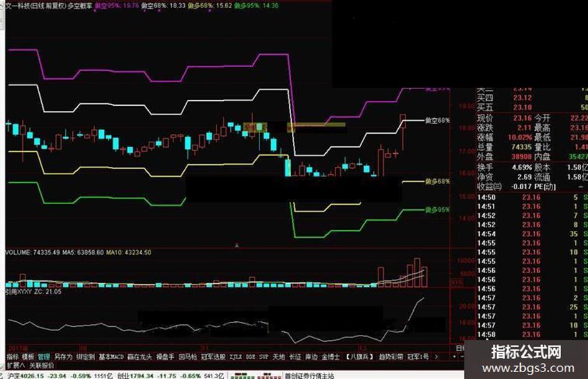Click the right arrow after 冠军1号 tab
The height and width of the screenshot is (379, 588).
[x=436, y=357]
